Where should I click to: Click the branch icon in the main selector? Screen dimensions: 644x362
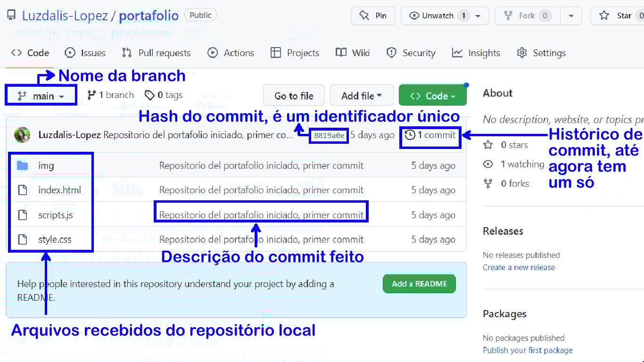(22, 96)
